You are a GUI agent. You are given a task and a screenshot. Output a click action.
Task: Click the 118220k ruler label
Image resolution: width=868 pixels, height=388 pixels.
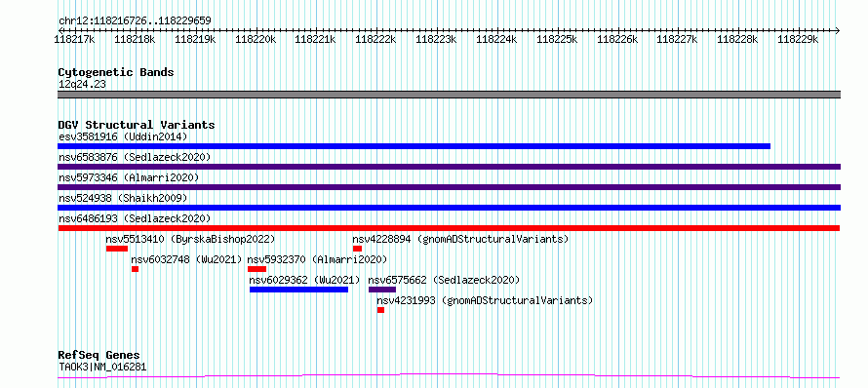256,39
